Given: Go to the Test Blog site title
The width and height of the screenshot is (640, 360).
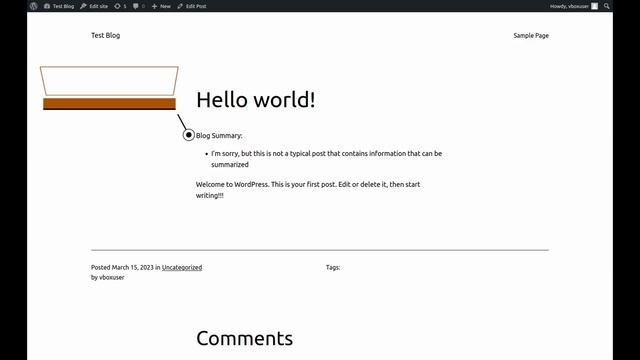Looking at the screenshot, I should click(x=105, y=35).
